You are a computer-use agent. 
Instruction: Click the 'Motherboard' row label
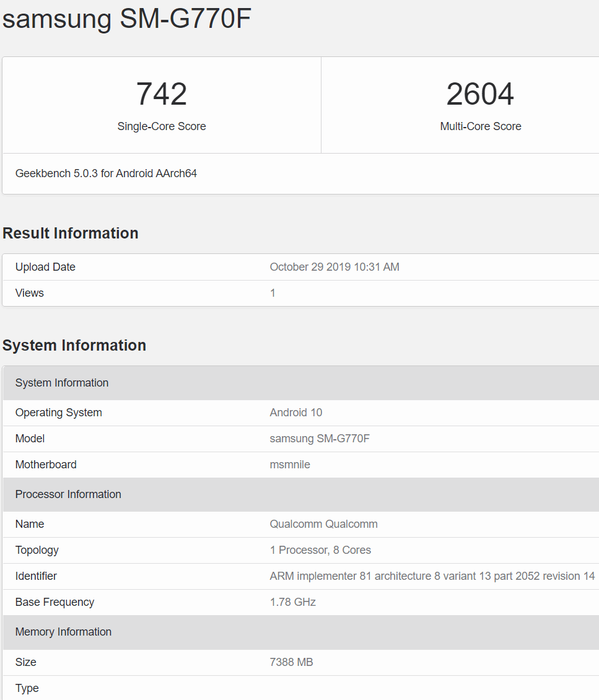click(46, 464)
